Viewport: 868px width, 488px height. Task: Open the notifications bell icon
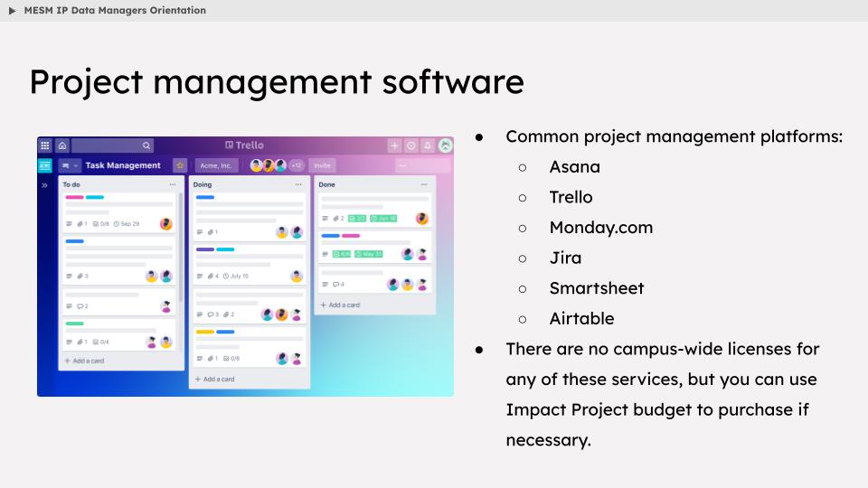[428, 145]
